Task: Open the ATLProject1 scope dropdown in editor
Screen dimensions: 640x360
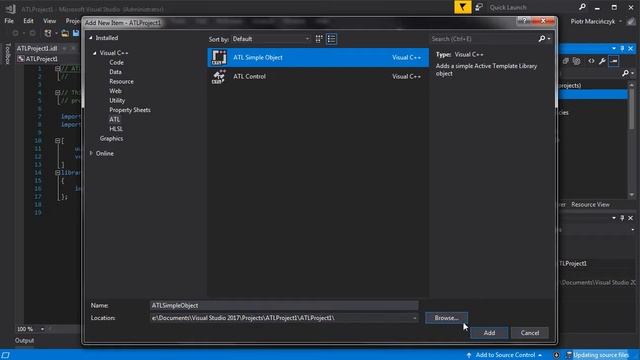Action: (x=48, y=59)
